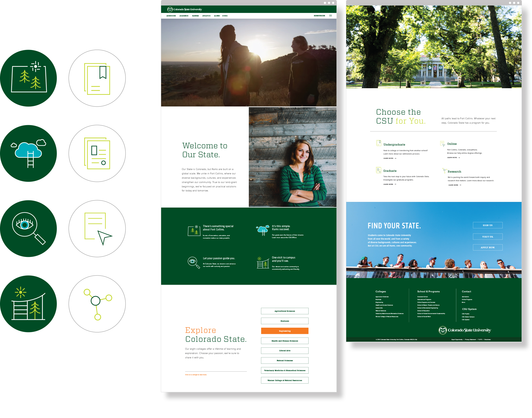The height and width of the screenshot is (418, 532).
Task: Click Learn More under Online
Action: click(453, 158)
